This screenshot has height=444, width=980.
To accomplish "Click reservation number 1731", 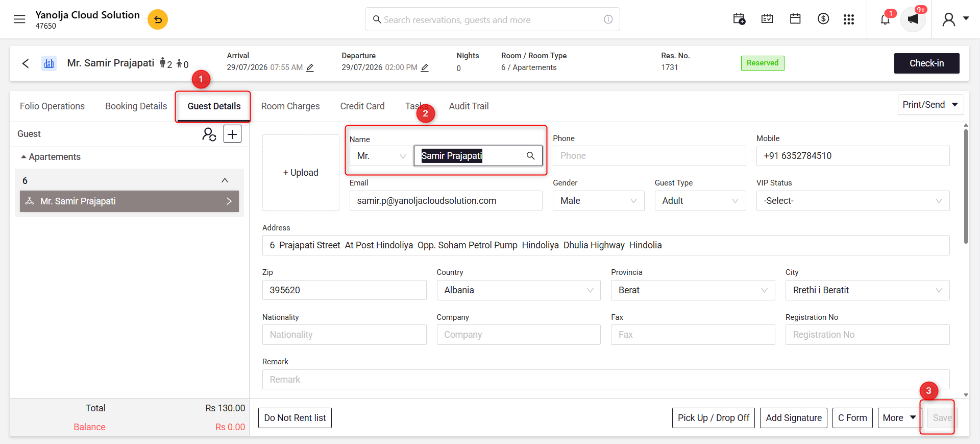I will coord(670,67).
